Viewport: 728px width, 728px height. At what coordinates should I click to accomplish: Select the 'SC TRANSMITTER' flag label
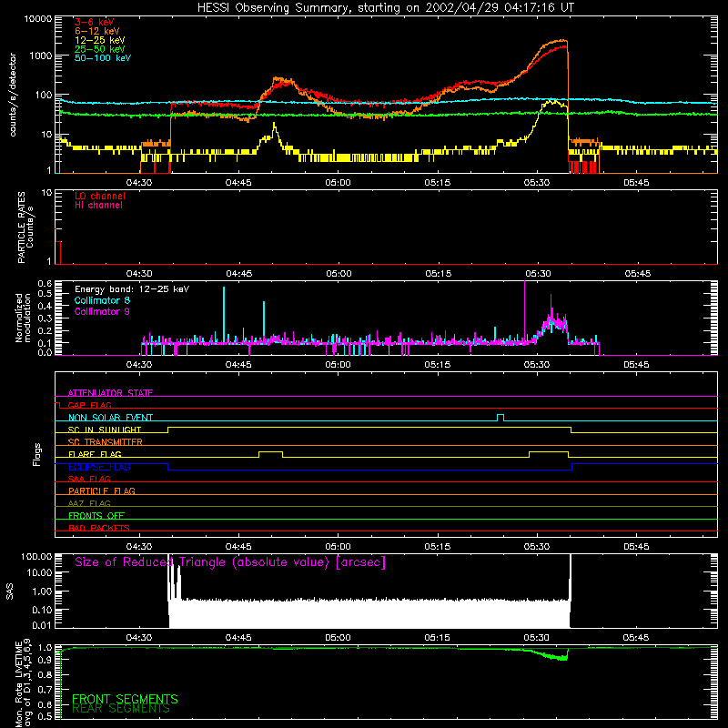pos(106,442)
